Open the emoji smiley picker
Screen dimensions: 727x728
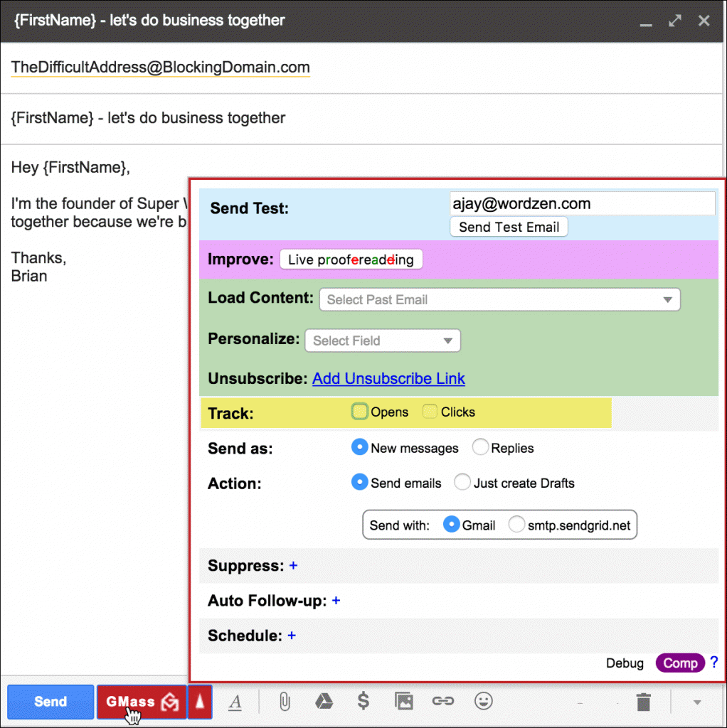pos(484,702)
